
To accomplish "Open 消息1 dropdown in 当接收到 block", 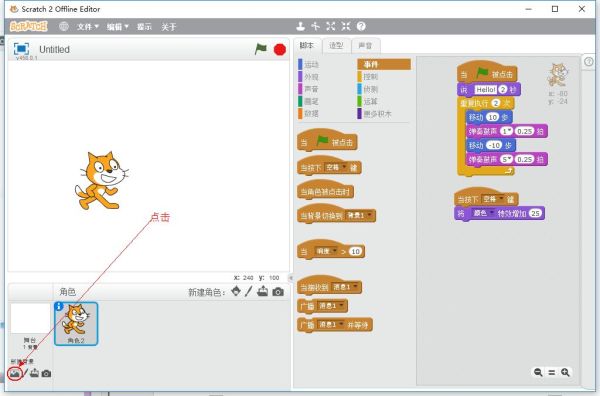I will [346, 287].
